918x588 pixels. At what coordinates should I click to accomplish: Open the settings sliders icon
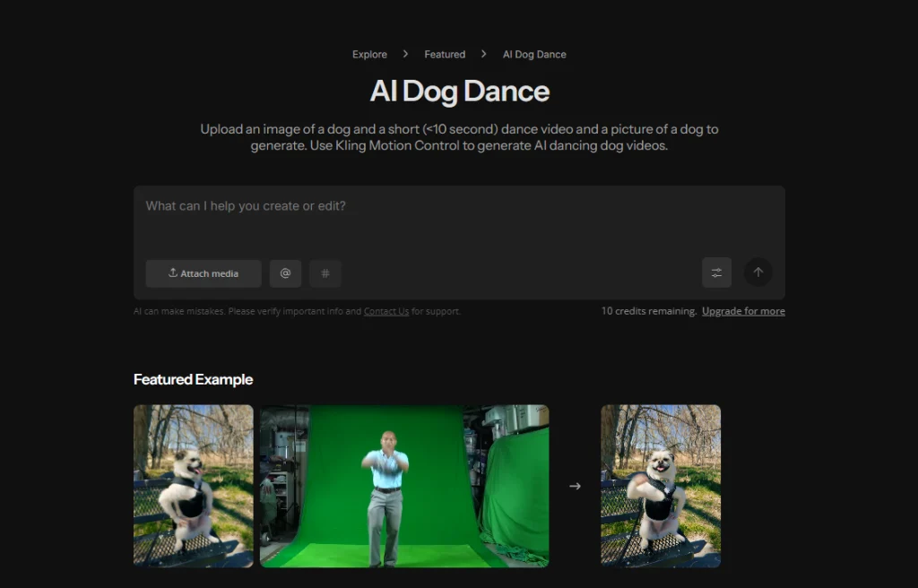(x=716, y=272)
